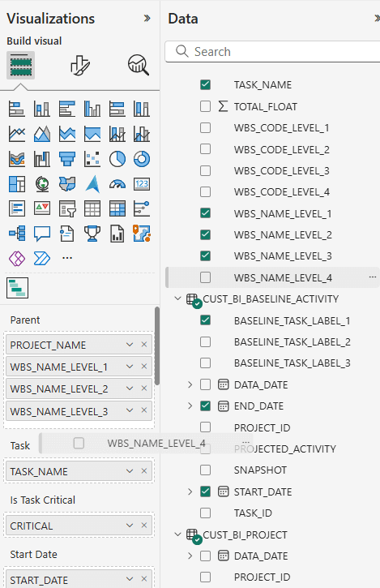Image resolution: width=380 pixels, height=588 pixels.
Task: Select the line chart visual
Action: pyautogui.click(x=17, y=134)
